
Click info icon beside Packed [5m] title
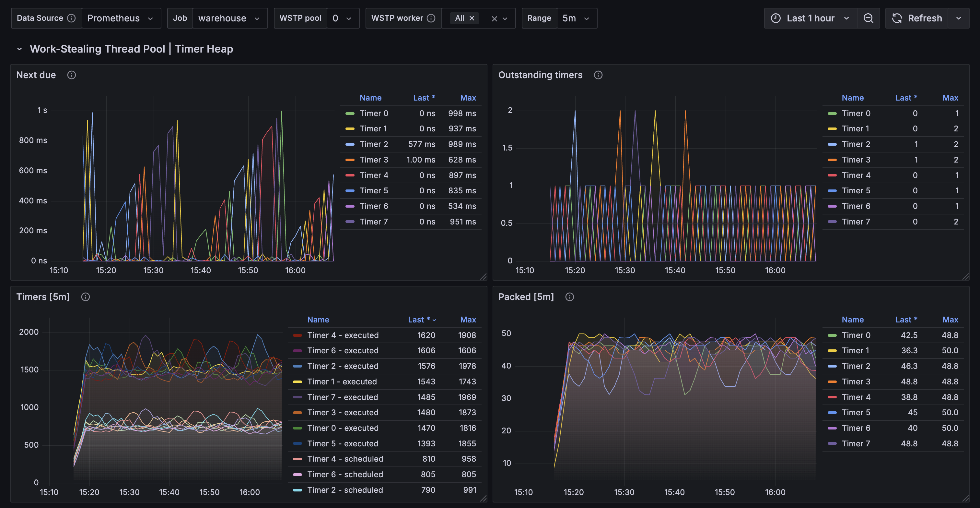pos(569,297)
